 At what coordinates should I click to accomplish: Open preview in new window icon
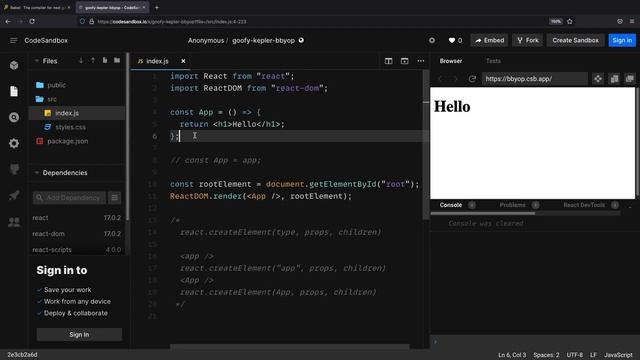[x=630, y=79]
